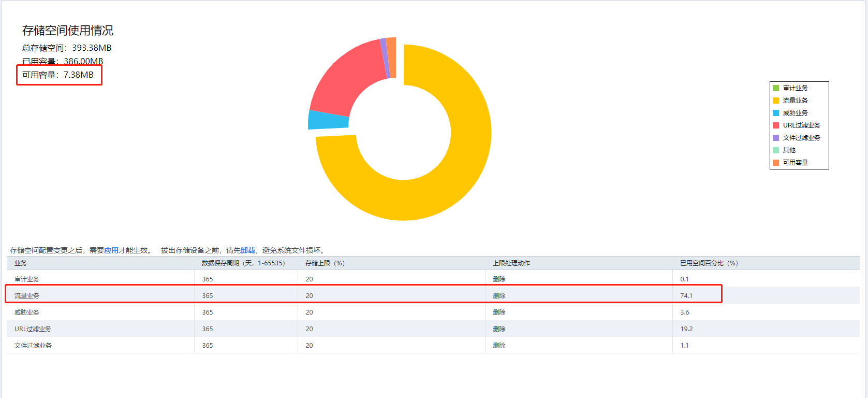This screenshot has height=398, width=868.
Task: Select the 流量业务 table row
Action: (433, 295)
